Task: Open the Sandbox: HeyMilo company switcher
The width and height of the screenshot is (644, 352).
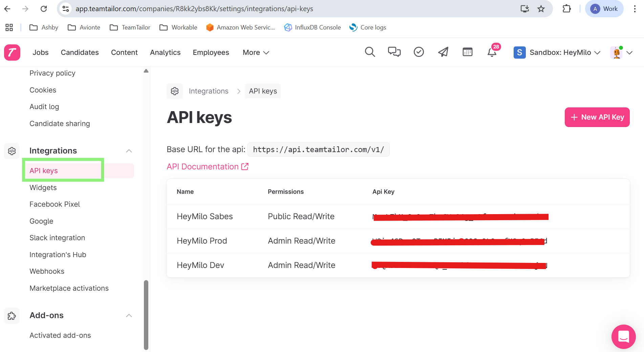Action: point(557,53)
